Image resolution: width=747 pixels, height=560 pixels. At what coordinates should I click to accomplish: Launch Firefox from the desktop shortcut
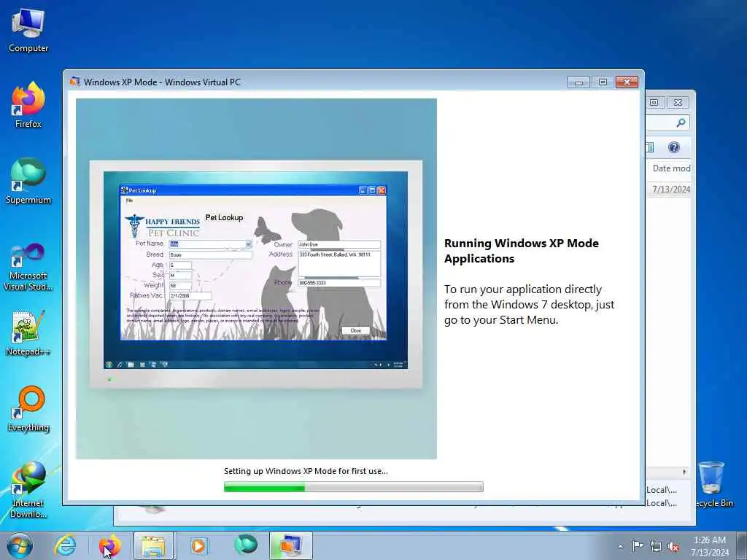coord(28,105)
